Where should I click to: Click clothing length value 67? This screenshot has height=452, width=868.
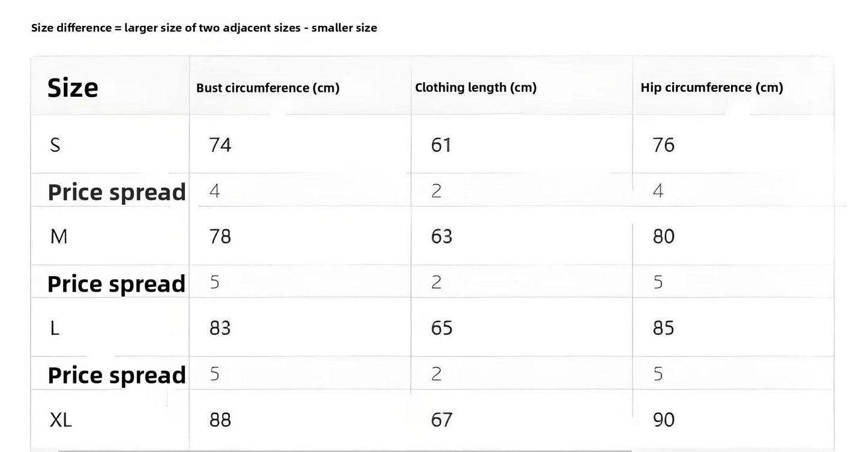point(442,420)
